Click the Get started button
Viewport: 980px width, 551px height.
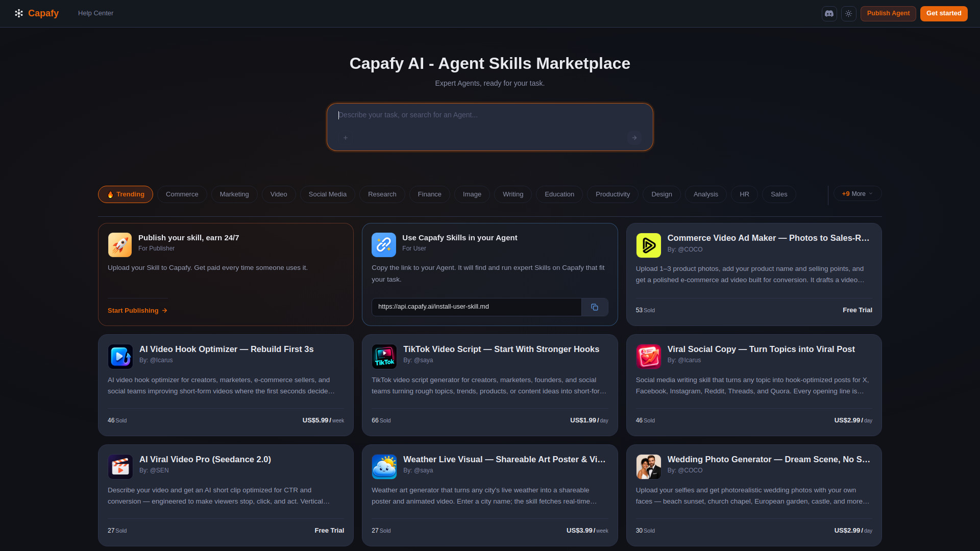click(944, 14)
